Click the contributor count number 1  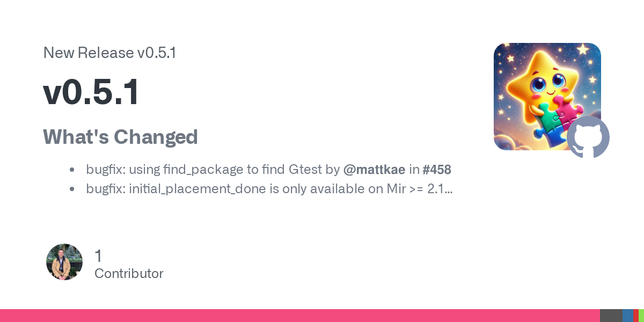pos(98,256)
